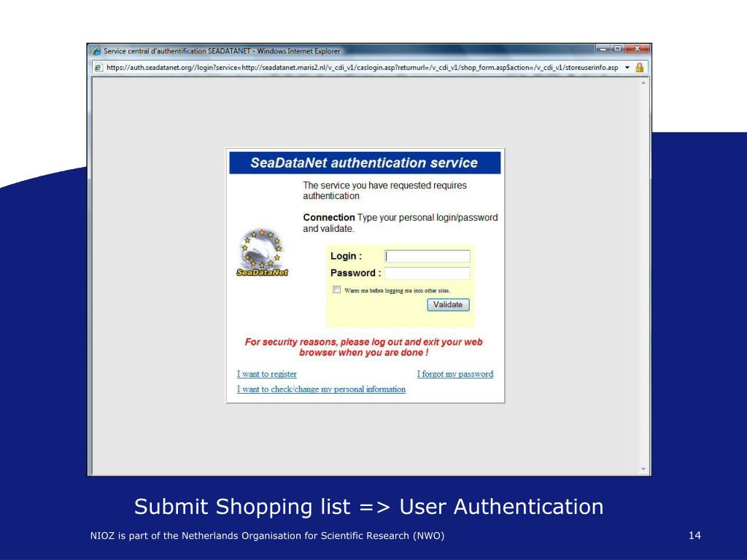Open the address bar dropdown arrow
747x560 pixels.
[627, 67]
